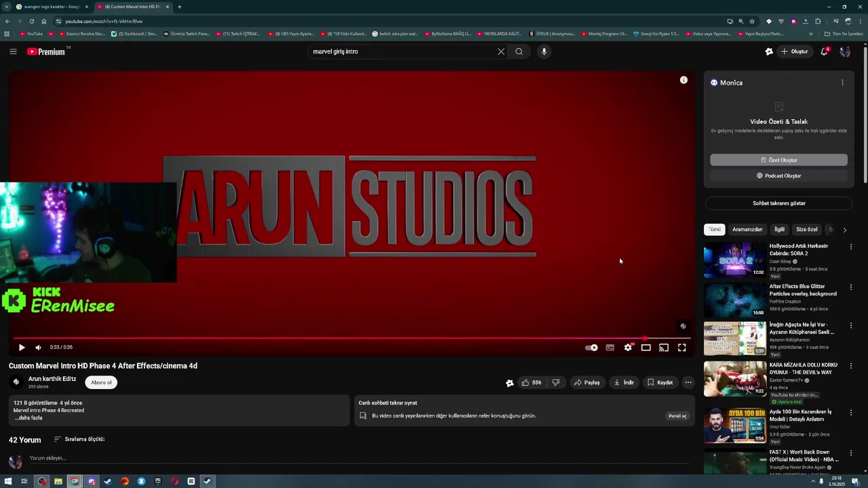Open options for After Effects Blue Glitter video
Screen dimensions: 868x488
[851, 287]
